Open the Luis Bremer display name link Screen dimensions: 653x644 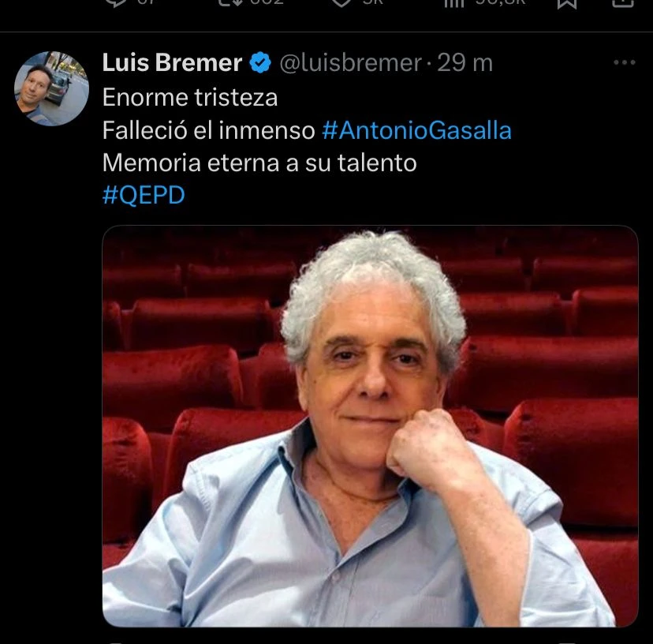(x=172, y=62)
